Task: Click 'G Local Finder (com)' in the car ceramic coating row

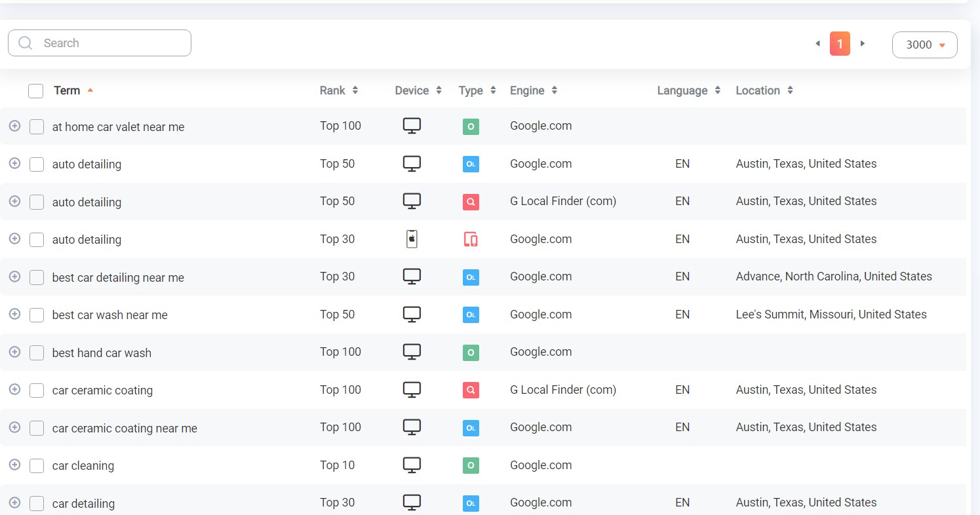Action: (563, 390)
